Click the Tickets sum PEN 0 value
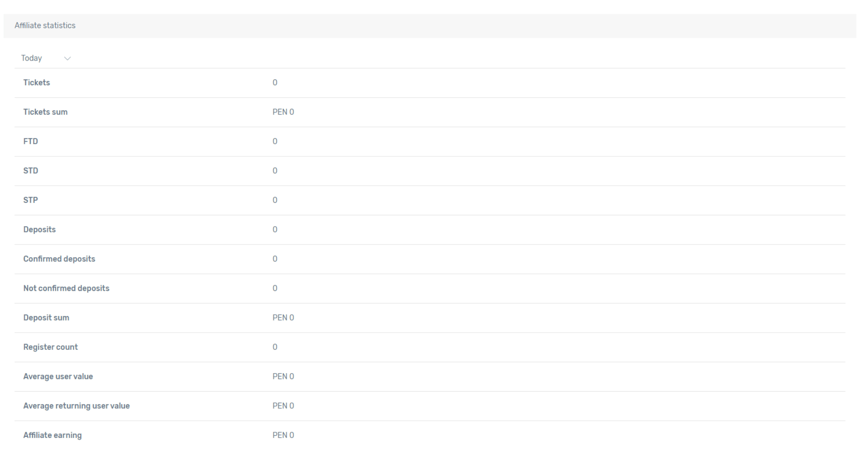The image size is (868, 461). pos(283,112)
